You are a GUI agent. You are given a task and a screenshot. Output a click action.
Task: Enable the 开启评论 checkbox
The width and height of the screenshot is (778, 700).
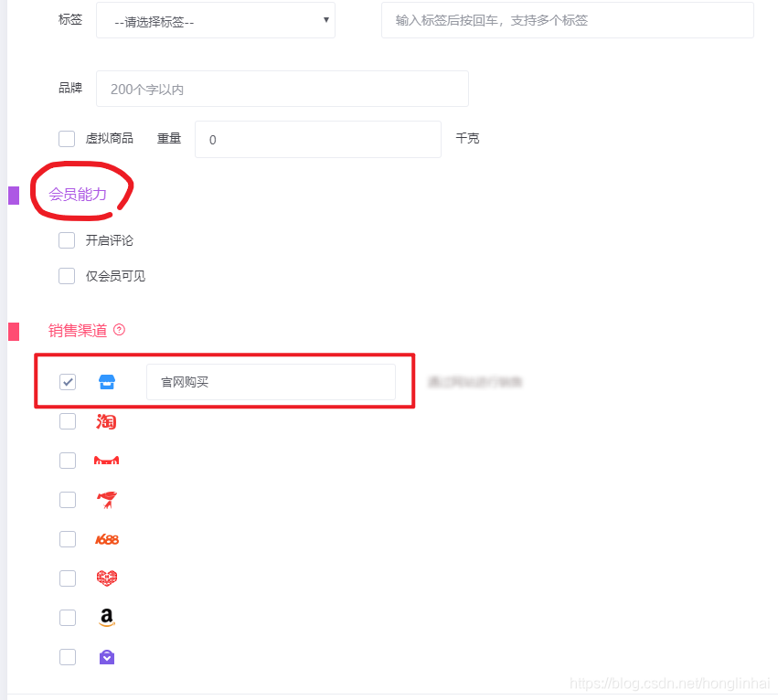67,240
